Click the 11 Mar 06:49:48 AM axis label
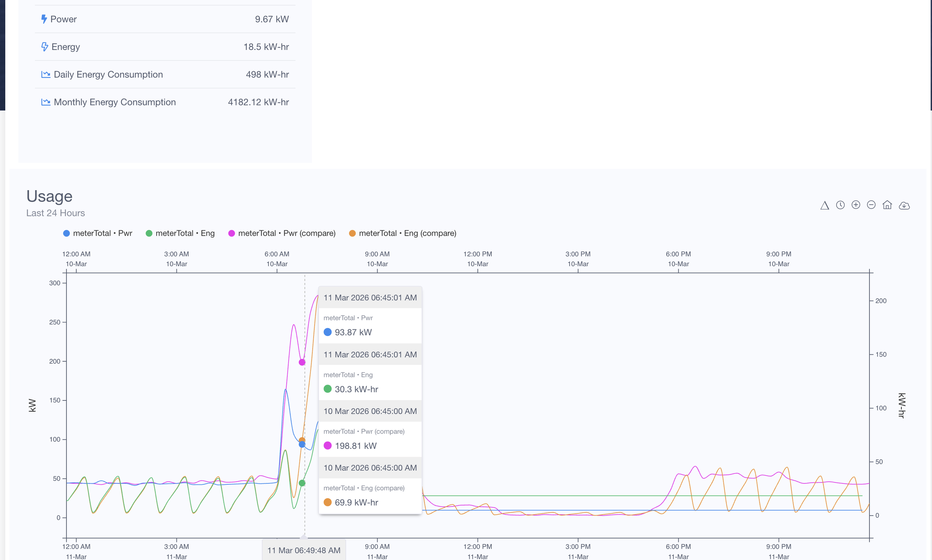The height and width of the screenshot is (560, 932). click(304, 550)
